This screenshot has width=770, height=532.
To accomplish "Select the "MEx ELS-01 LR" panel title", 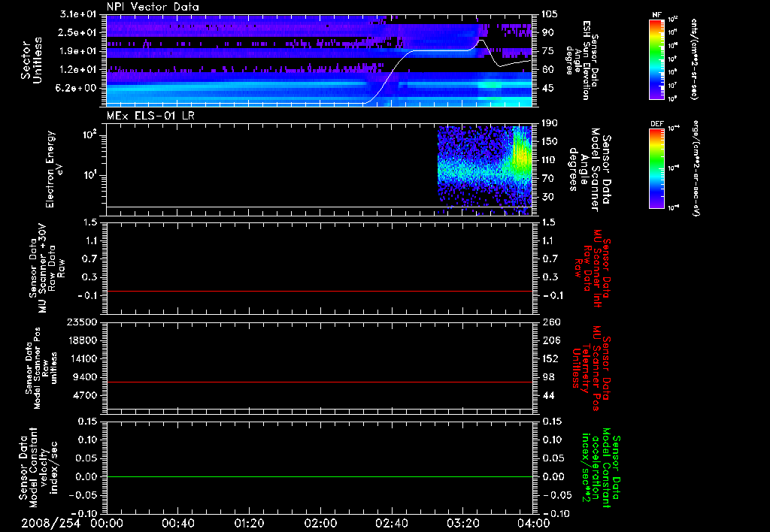I will [150, 116].
